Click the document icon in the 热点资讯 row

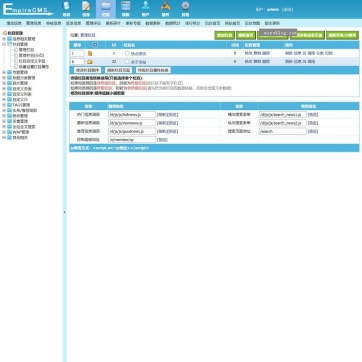(x=90, y=53)
